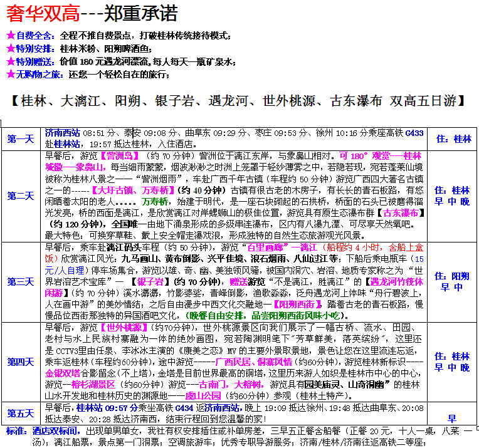Select the 第三天 row header cell
The height and width of the screenshot is (448, 479).
(21, 282)
